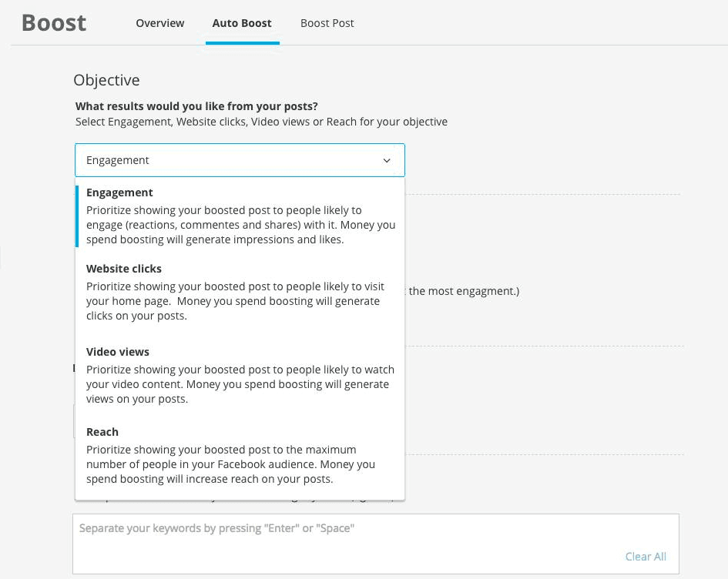Click the Clear All link
Viewport: 728px width, 579px height.
[x=646, y=557]
